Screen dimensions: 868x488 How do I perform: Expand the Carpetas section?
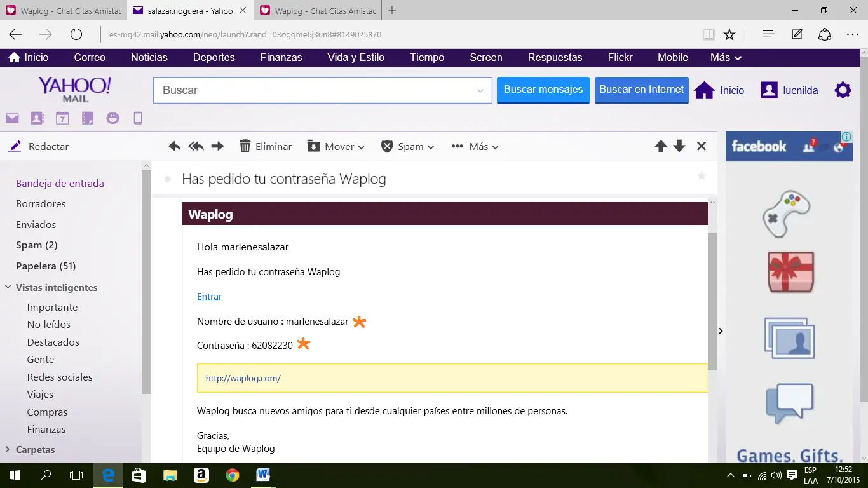(x=8, y=449)
